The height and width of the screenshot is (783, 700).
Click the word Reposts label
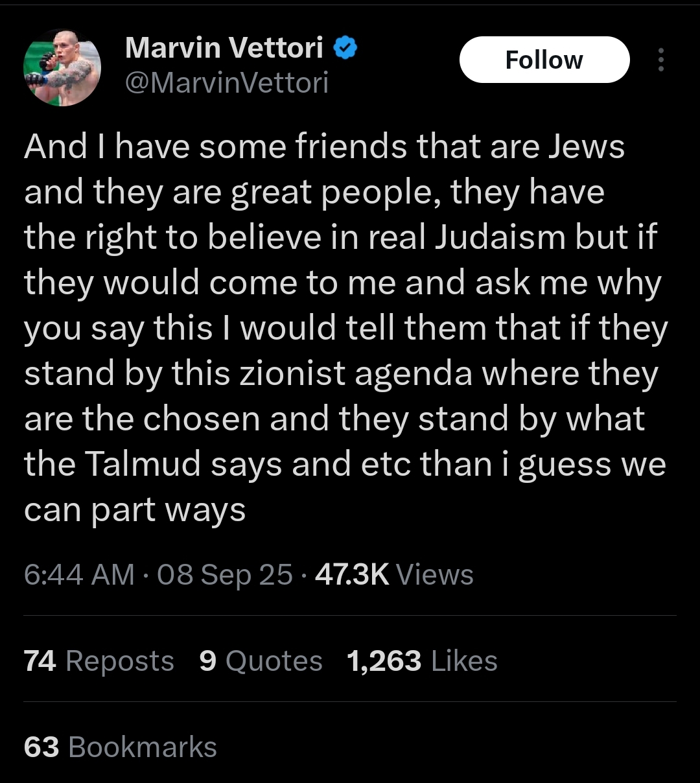[x=120, y=662]
